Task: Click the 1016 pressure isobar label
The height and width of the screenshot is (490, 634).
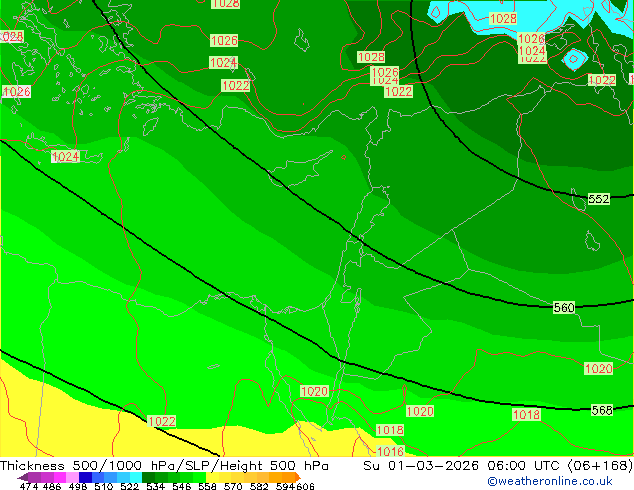Action: (390, 451)
